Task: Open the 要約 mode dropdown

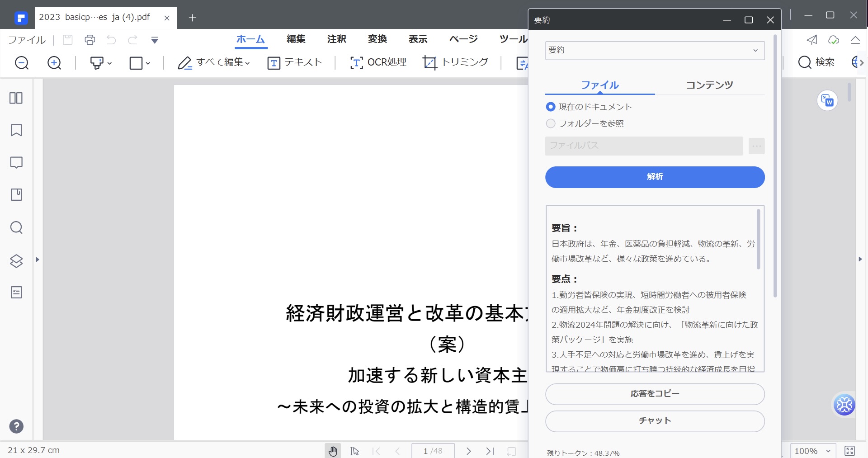Action: click(x=655, y=50)
